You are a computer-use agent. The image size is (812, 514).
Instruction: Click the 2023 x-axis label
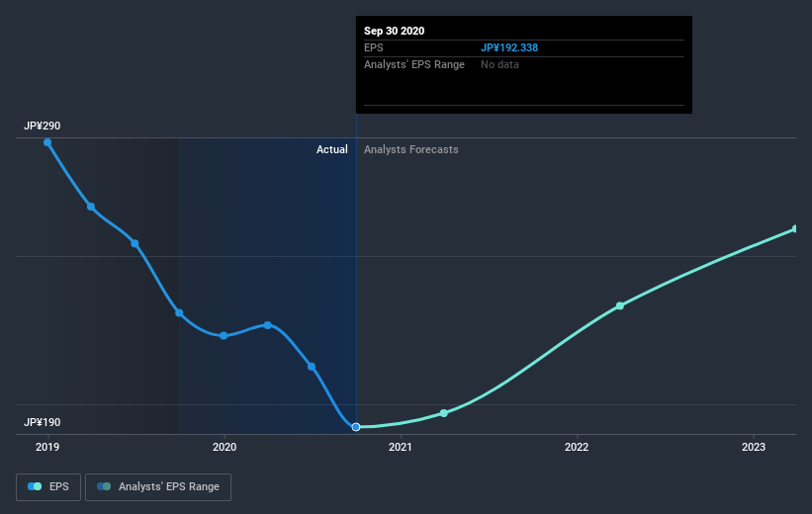point(753,447)
